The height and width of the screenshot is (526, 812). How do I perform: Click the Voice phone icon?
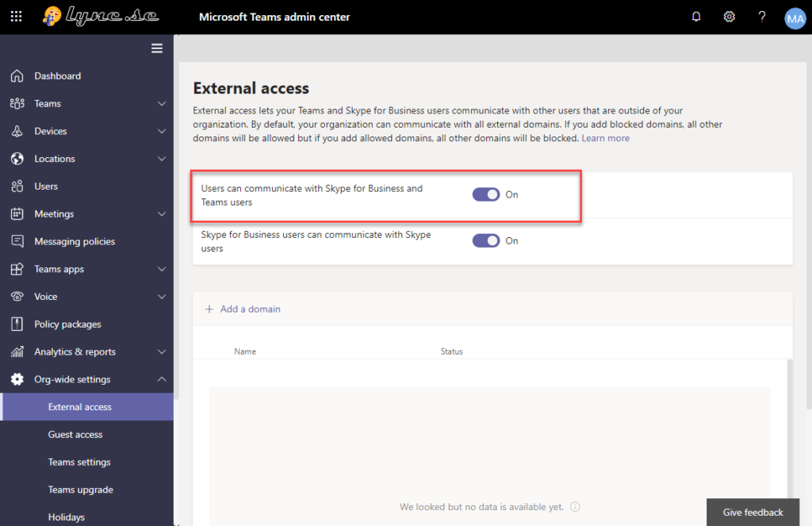pyautogui.click(x=17, y=297)
